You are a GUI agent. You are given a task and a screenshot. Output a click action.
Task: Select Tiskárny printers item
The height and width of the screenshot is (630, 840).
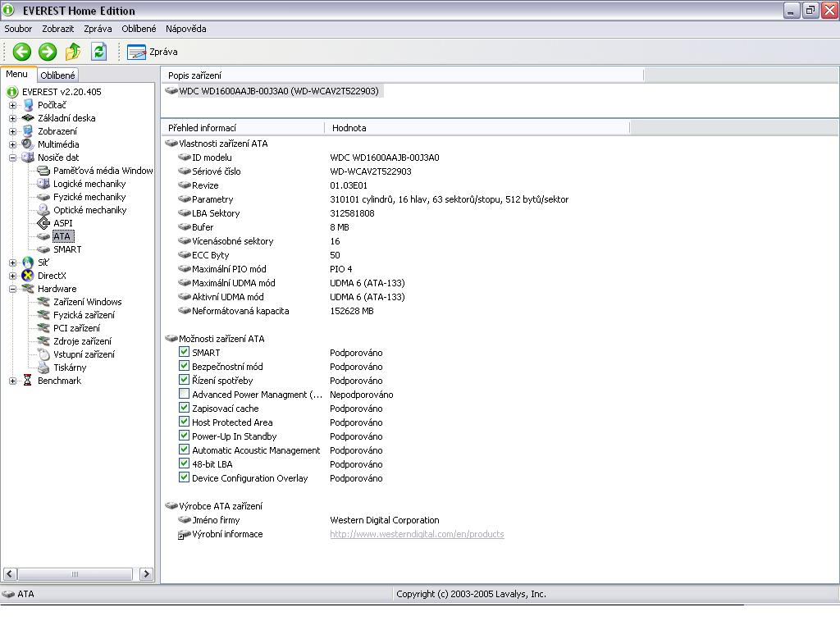click(x=69, y=367)
